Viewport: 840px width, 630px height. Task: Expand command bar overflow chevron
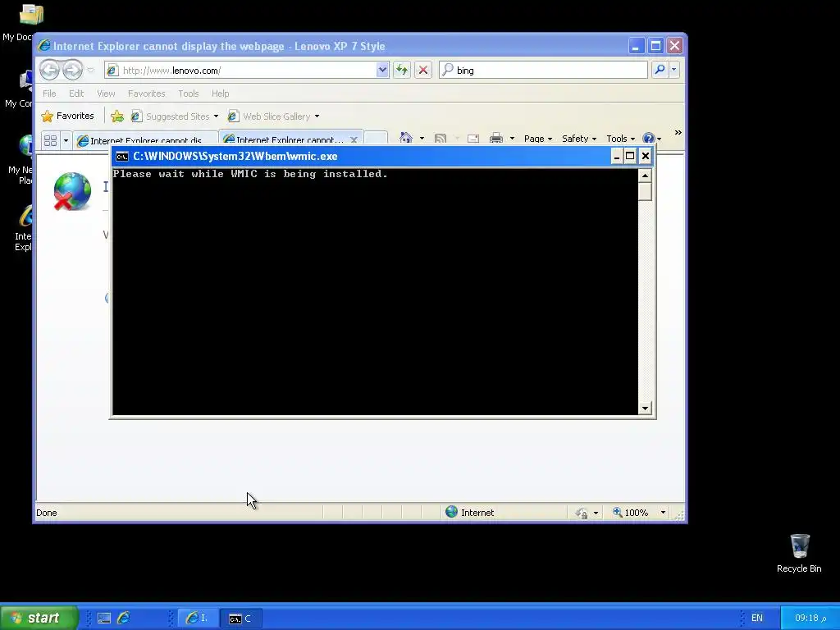(x=678, y=132)
